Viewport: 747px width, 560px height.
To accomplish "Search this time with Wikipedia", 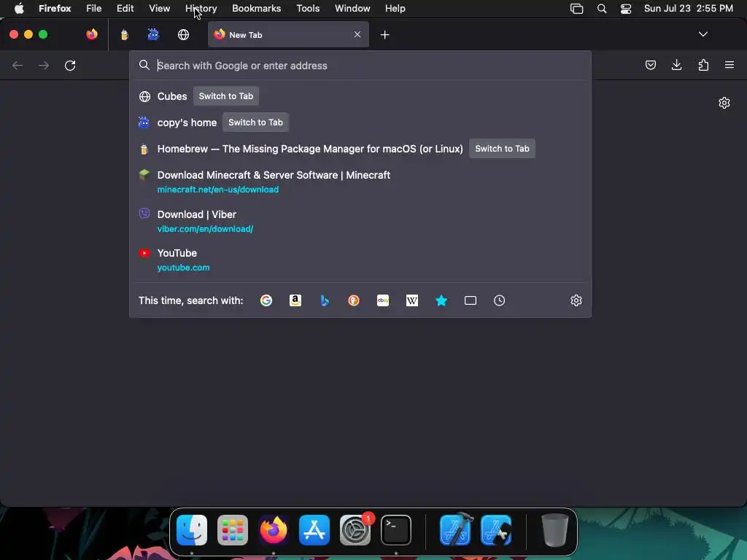I will 412,300.
